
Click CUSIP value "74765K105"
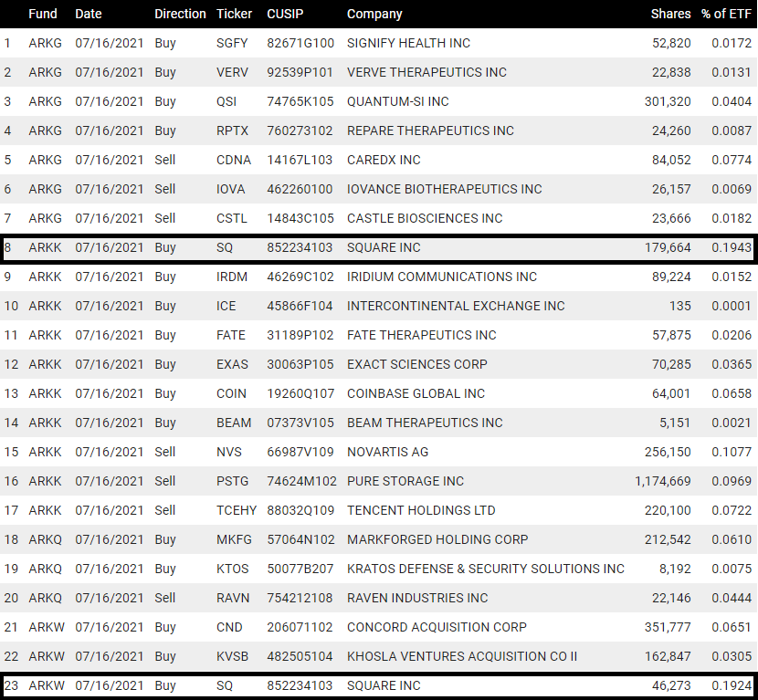(300, 101)
